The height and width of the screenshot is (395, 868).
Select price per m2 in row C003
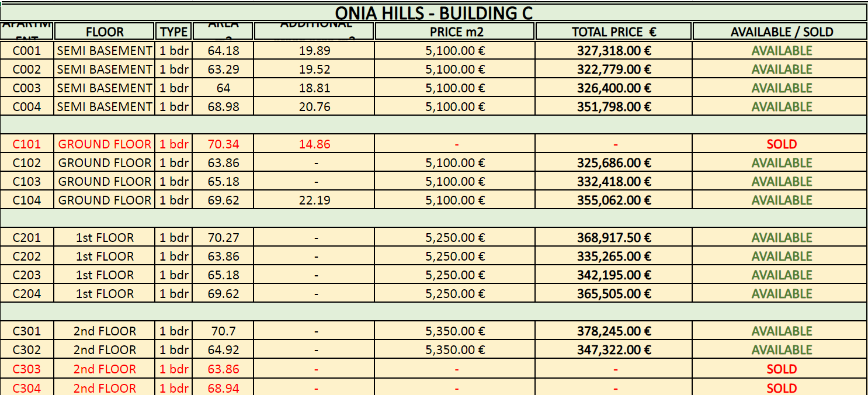click(456, 88)
